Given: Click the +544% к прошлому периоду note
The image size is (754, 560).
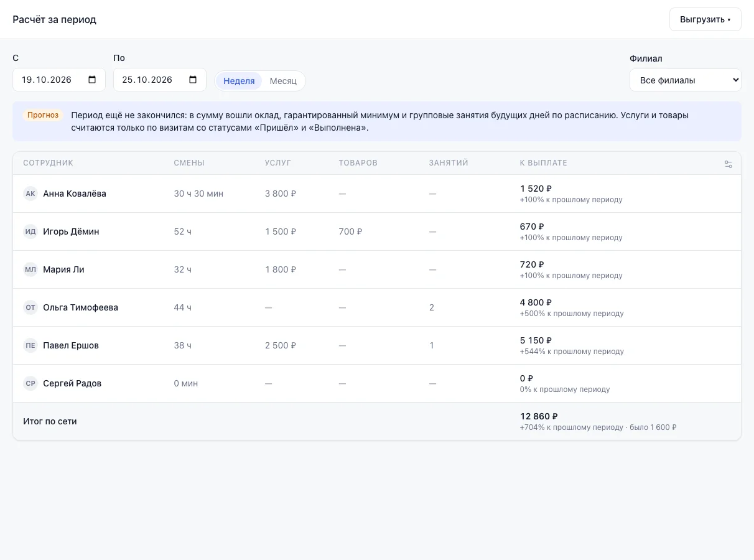Looking at the screenshot, I should tap(572, 352).
